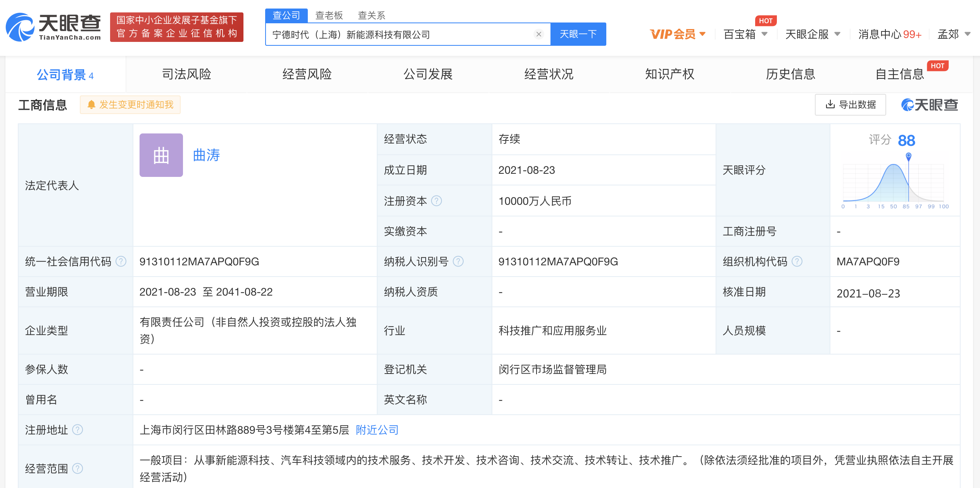Image resolution: width=980 pixels, height=488 pixels.
Task: Click the 2021-08-23 establishment date value
Action: tap(526, 170)
